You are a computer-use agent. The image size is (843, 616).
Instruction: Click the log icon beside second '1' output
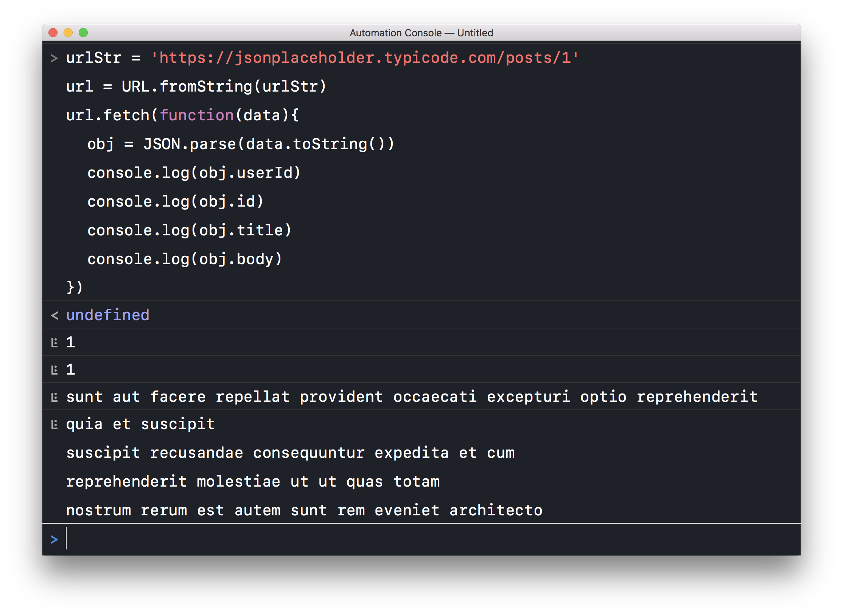(x=54, y=370)
